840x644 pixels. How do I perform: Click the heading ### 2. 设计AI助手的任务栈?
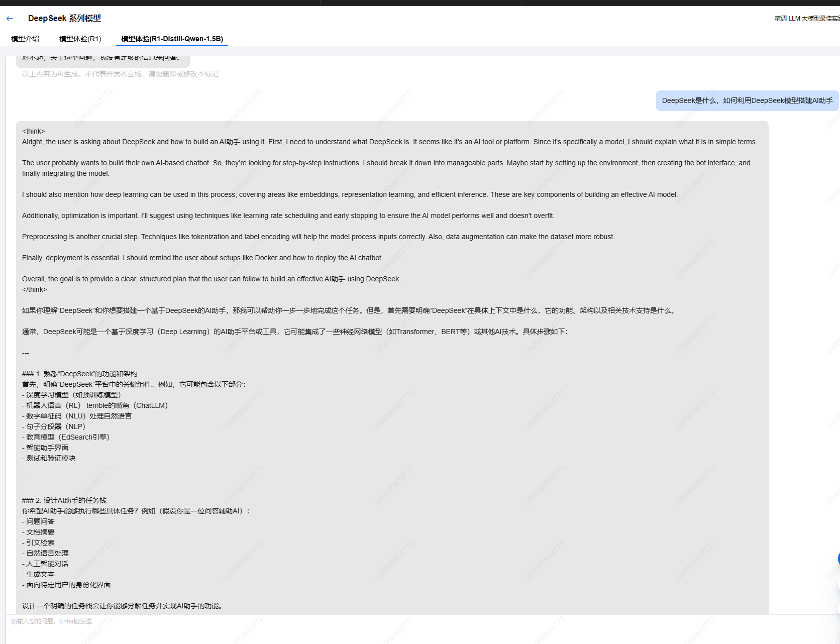(64, 500)
